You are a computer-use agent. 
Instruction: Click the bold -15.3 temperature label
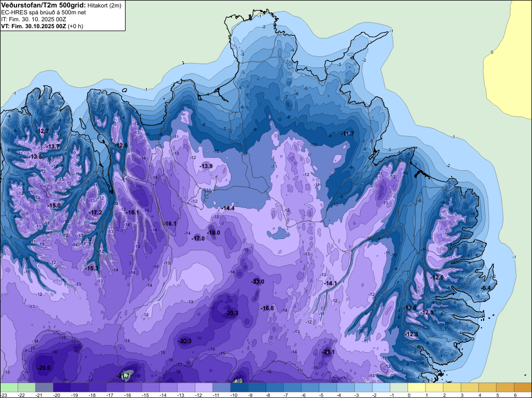(92, 268)
